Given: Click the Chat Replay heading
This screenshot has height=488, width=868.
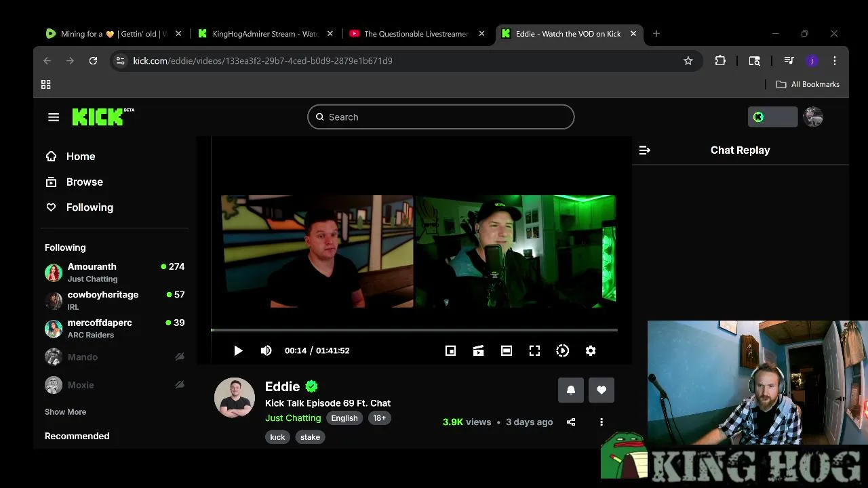Looking at the screenshot, I should (x=740, y=150).
